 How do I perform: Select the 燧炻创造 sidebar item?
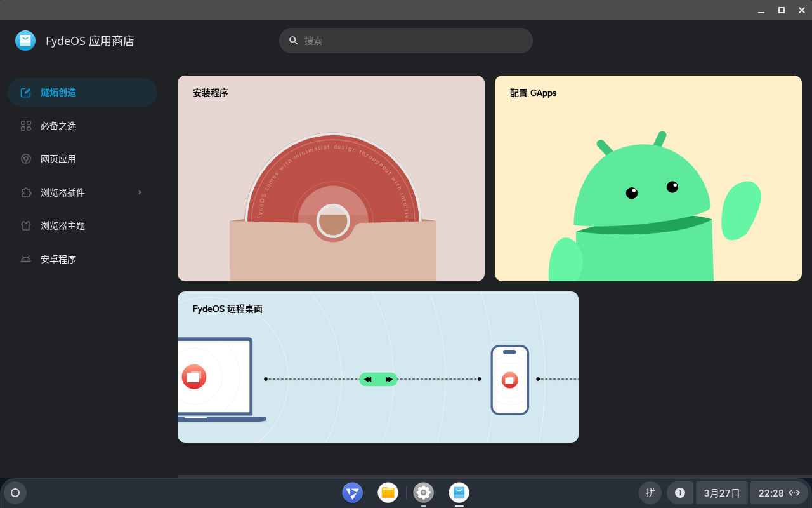click(x=82, y=92)
